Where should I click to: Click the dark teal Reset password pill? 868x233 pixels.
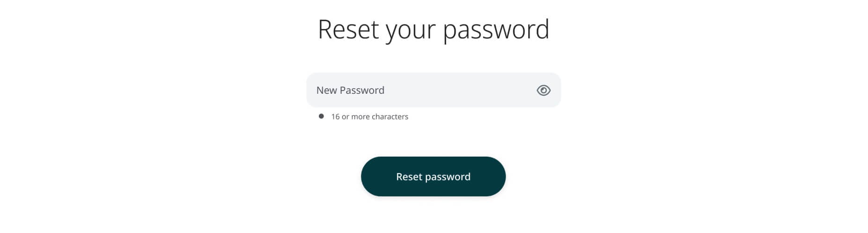[433, 176]
